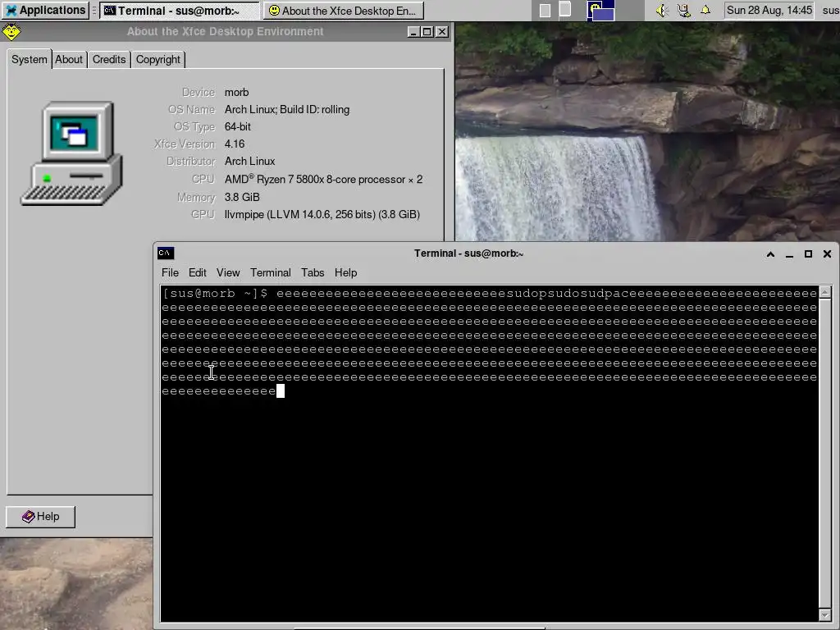Maximize the Terminal window
The height and width of the screenshot is (630, 840).
(808, 254)
